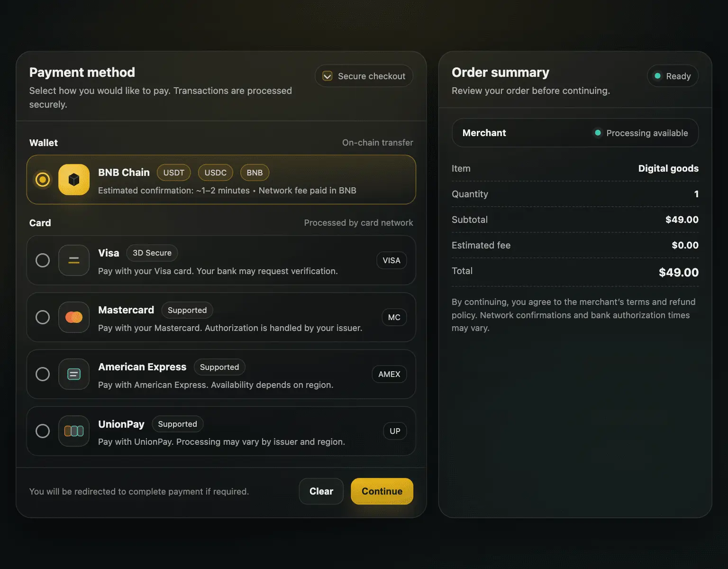728x569 pixels.
Task: Click the MC network badge
Action: pyautogui.click(x=394, y=317)
